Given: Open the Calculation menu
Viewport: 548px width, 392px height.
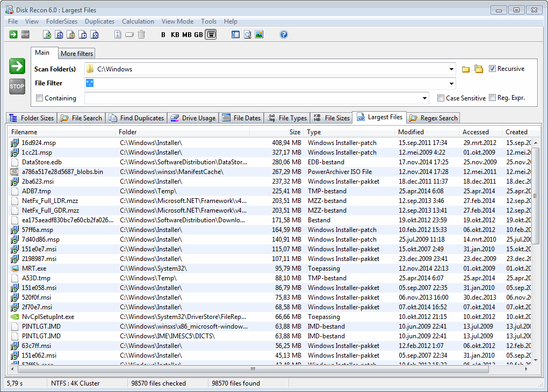Looking at the screenshot, I should 138,21.
